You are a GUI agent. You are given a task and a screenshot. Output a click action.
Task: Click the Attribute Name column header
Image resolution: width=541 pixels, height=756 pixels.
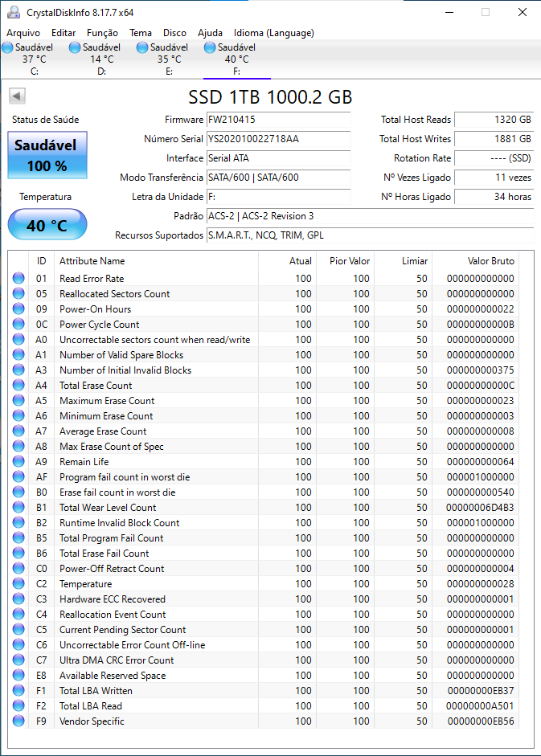156,261
